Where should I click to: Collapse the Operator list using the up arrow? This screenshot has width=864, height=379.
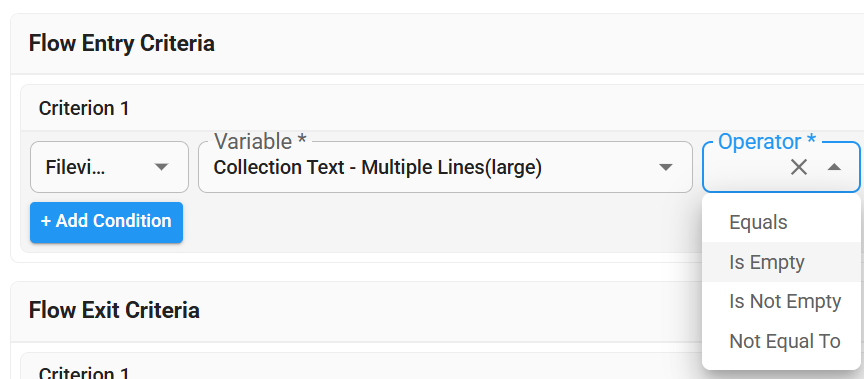tap(834, 167)
